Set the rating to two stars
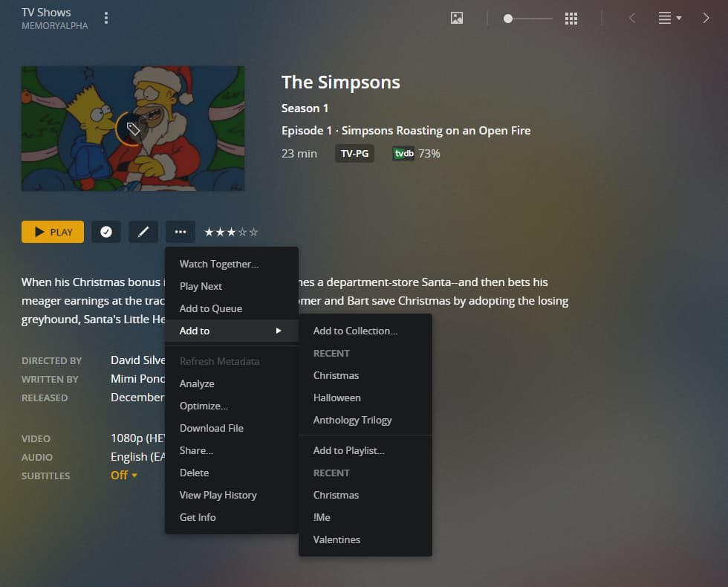 pos(220,232)
